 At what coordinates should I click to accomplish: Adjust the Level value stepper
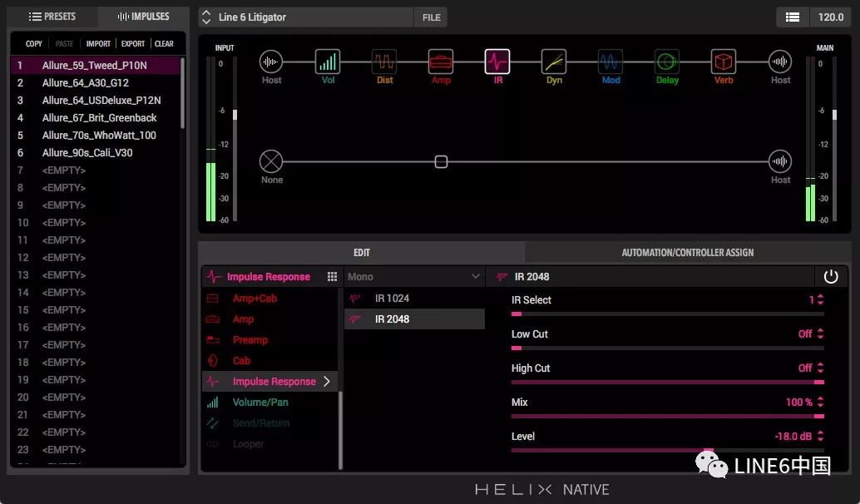[821, 437]
